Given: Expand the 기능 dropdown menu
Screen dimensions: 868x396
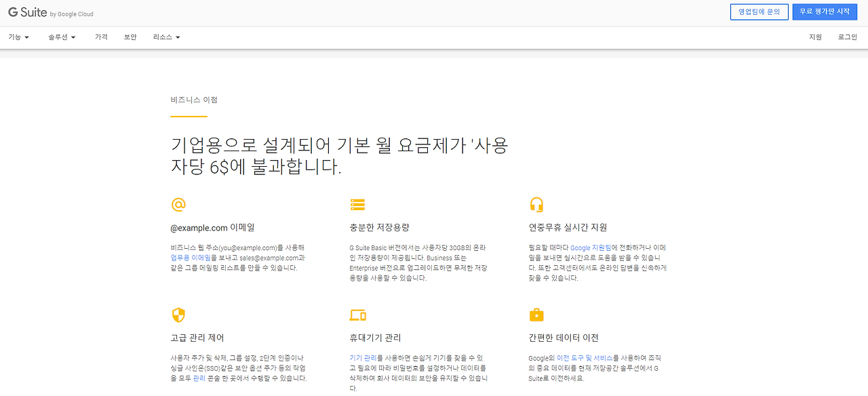Looking at the screenshot, I should click(x=19, y=37).
